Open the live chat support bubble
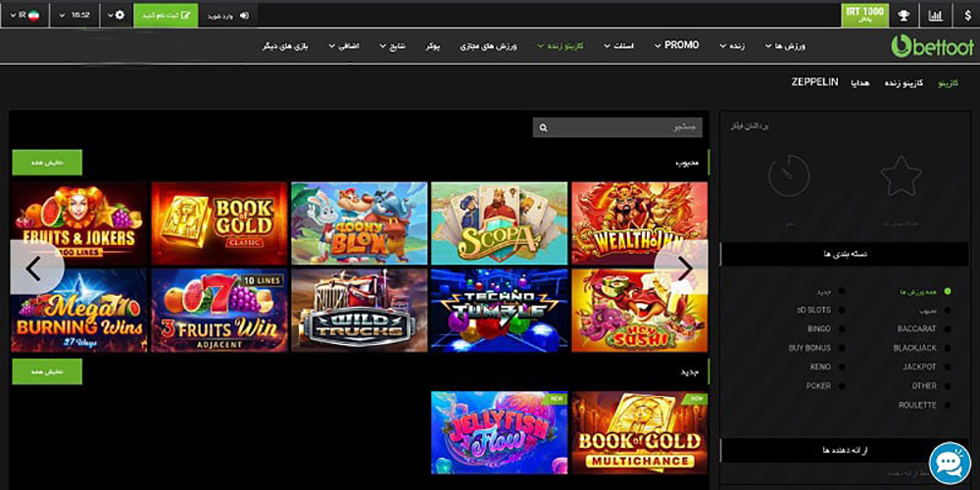This screenshot has height=490, width=980. [950, 463]
